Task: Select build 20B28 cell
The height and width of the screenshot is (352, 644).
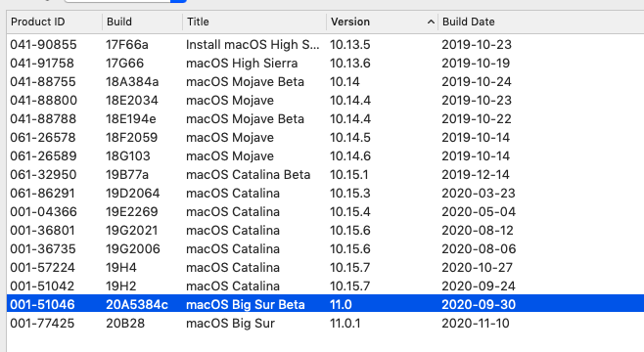Action: point(125,324)
